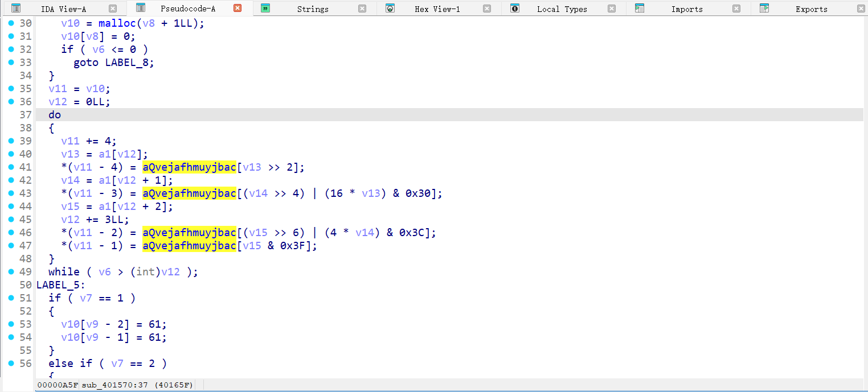The height and width of the screenshot is (392, 868).
Task: Select highlighted aQvejafhmuyjbac on line 47
Action: (189, 246)
